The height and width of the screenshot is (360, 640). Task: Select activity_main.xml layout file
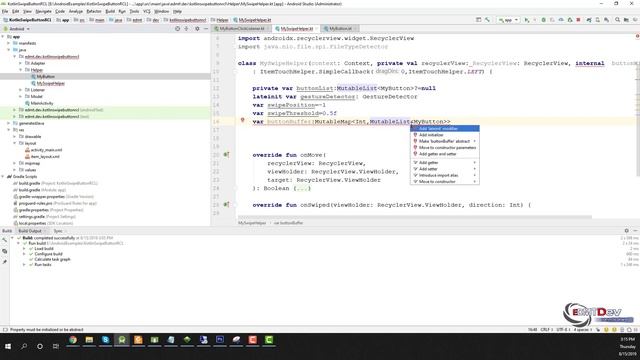[x=46, y=150]
